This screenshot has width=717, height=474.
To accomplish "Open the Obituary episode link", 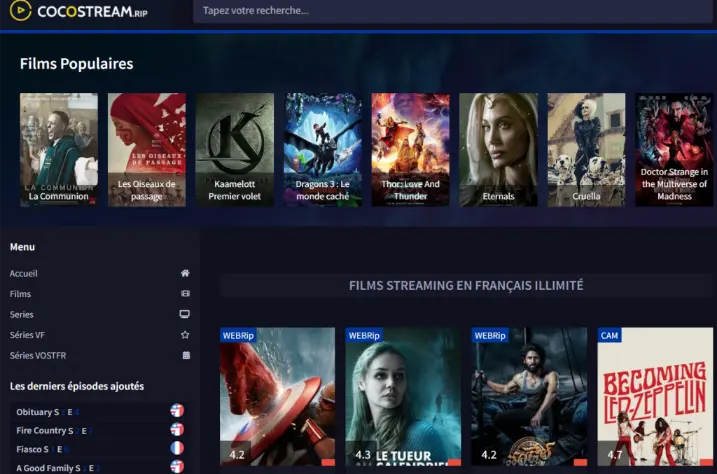I will point(48,412).
